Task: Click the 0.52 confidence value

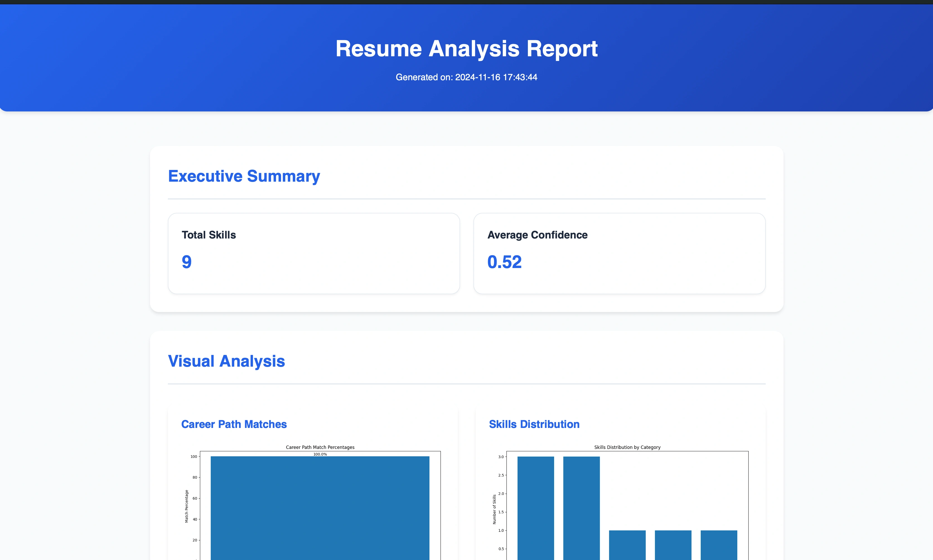Action: coord(504,262)
